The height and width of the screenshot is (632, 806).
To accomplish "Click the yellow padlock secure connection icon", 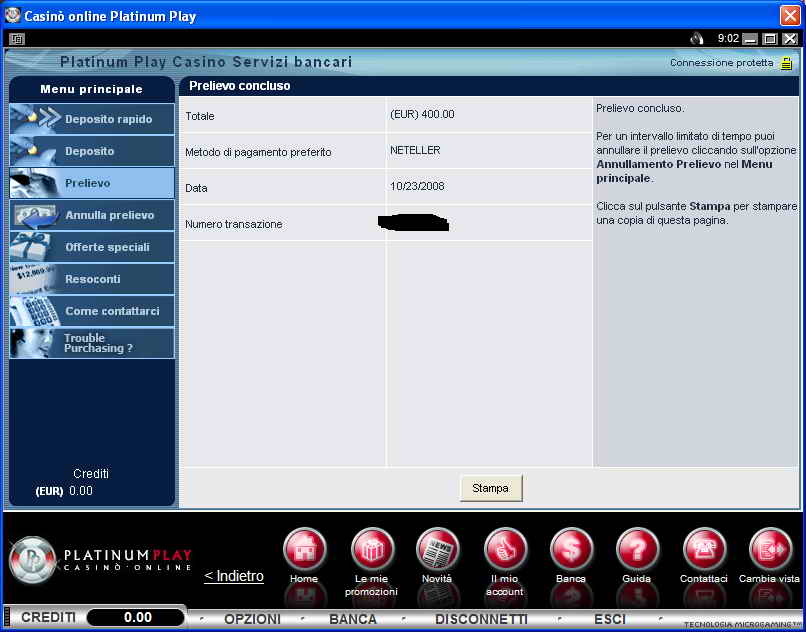I will [x=786, y=63].
